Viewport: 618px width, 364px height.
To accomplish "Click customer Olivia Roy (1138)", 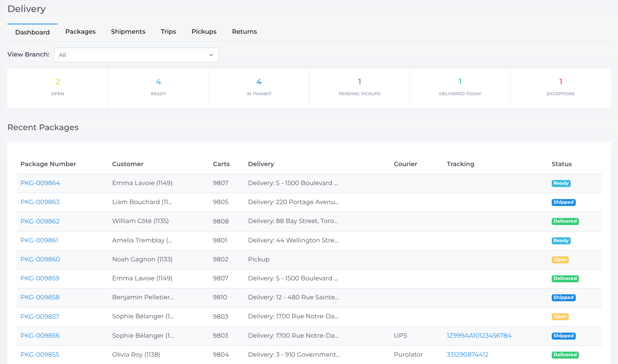I will (x=136, y=355).
